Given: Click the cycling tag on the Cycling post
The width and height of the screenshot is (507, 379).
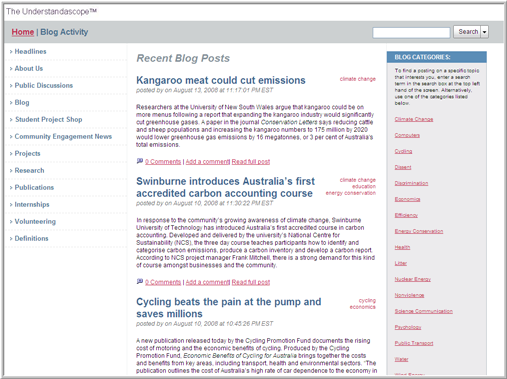Looking at the screenshot, I should click(367, 300).
